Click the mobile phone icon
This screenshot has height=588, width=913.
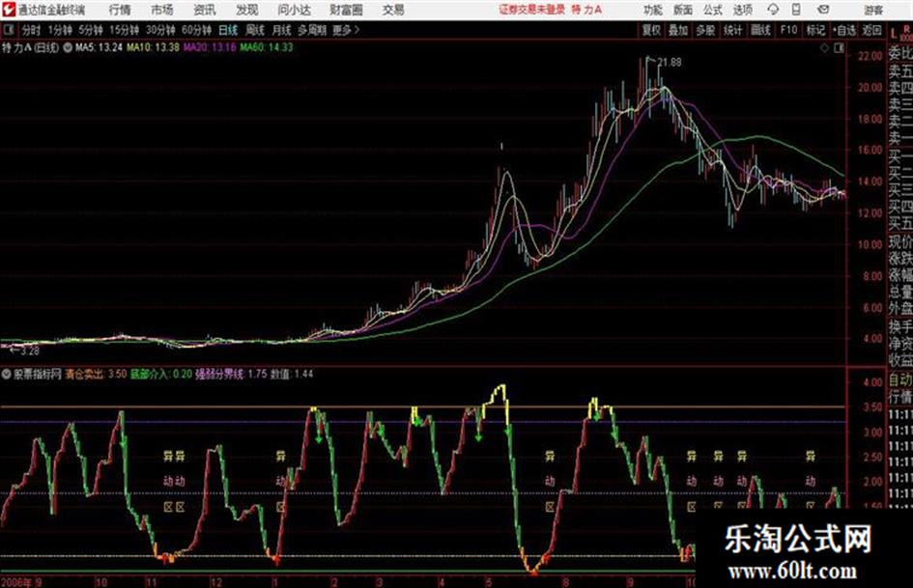pyautogui.click(x=796, y=10)
